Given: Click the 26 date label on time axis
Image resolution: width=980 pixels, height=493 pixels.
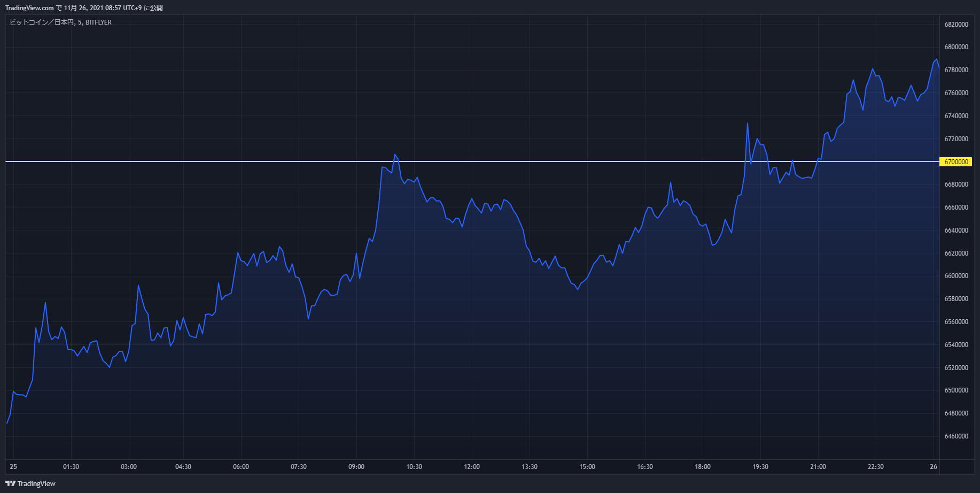Looking at the screenshot, I should pos(934,467).
